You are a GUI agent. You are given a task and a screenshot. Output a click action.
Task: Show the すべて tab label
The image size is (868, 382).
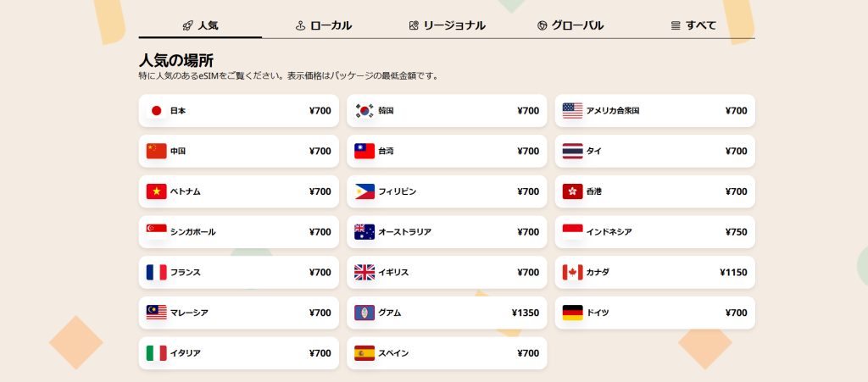(x=701, y=25)
